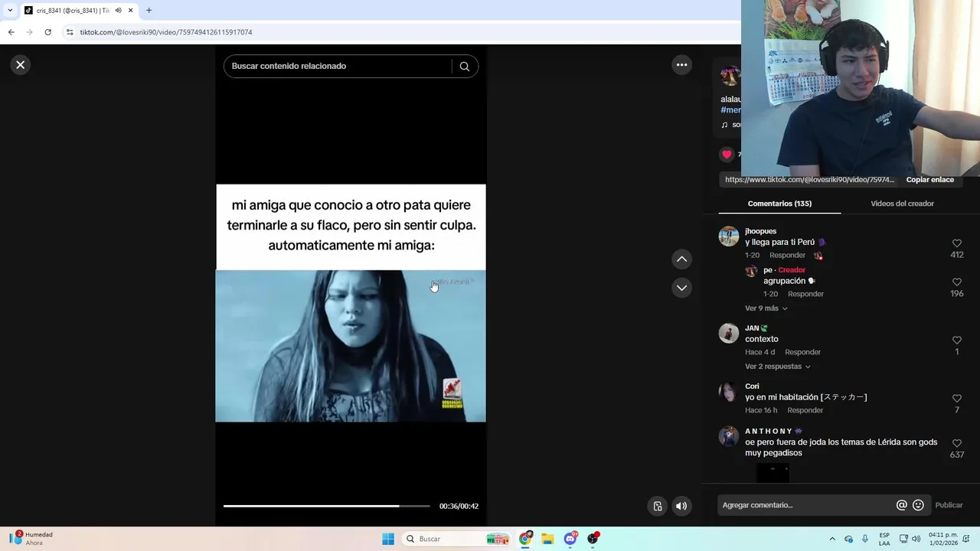The width and height of the screenshot is (980, 551).
Task: Open emoji picker in comment box
Action: pyautogui.click(x=918, y=505)
